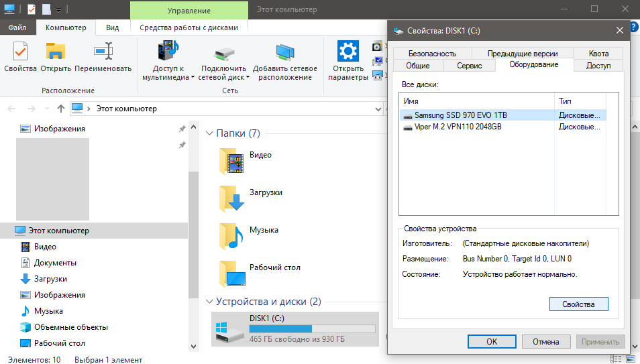Click the back navigation arrow

click(x=11, y=109)
